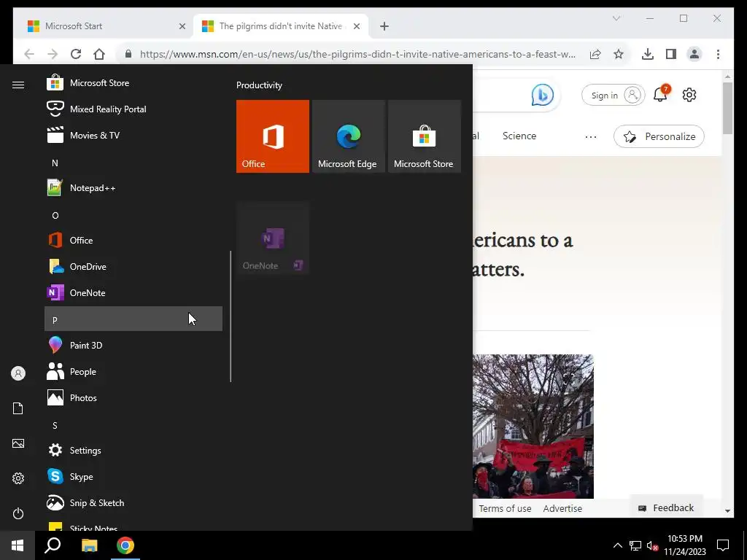Jump to the letter N section header
This screenshot has width=747, height=560.
(x=133, y=163)
